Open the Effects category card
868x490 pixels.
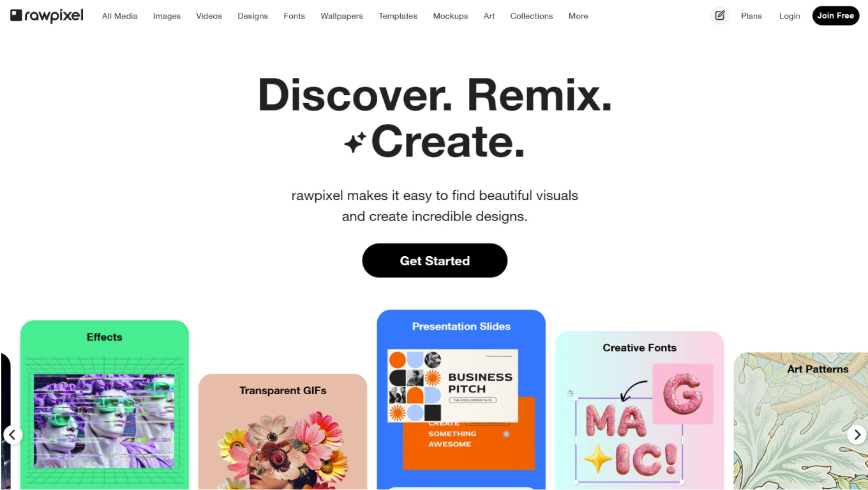click(105, 405)
